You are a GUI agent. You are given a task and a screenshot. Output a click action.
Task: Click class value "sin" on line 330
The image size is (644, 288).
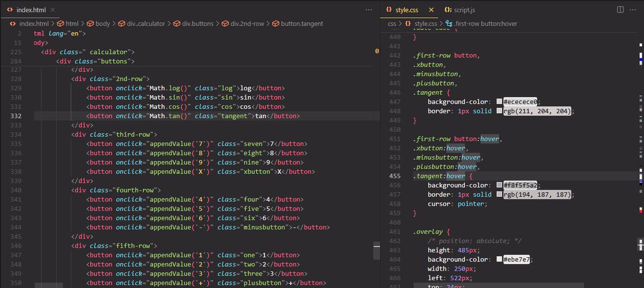pos(228,97)
